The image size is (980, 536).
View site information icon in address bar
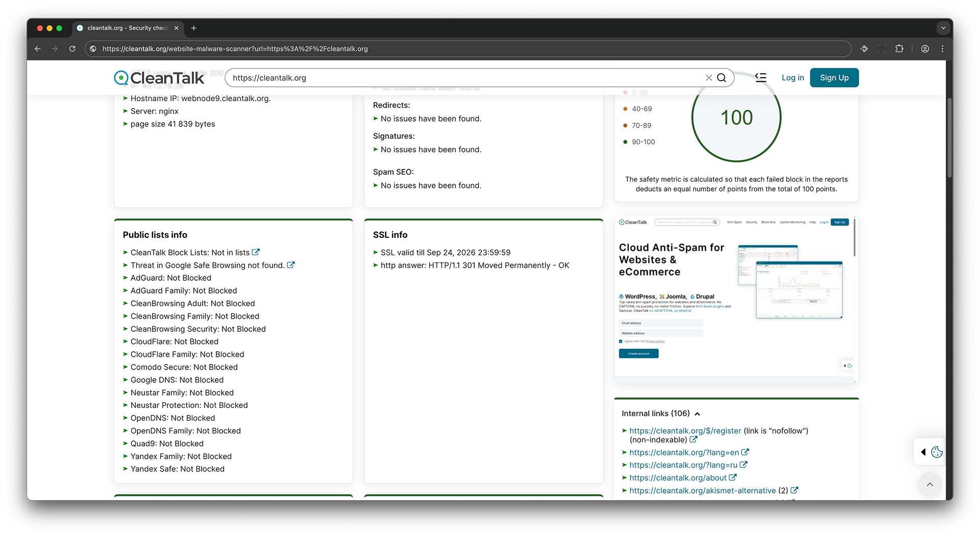point(93,48)
